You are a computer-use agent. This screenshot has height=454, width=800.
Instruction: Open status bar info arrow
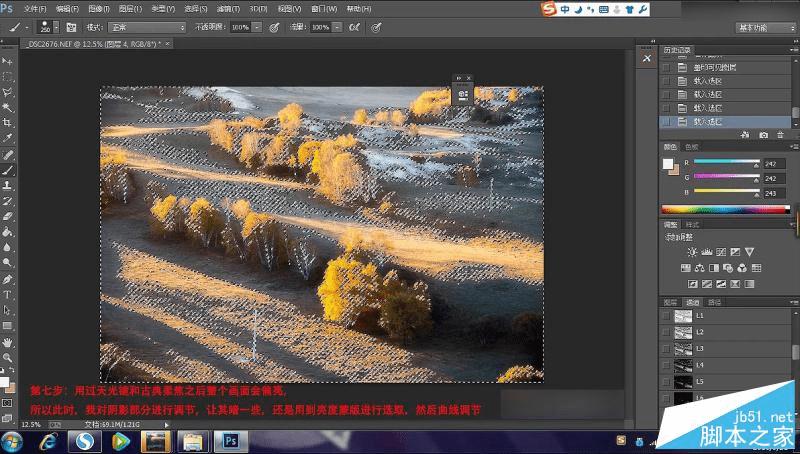point(166,424)
